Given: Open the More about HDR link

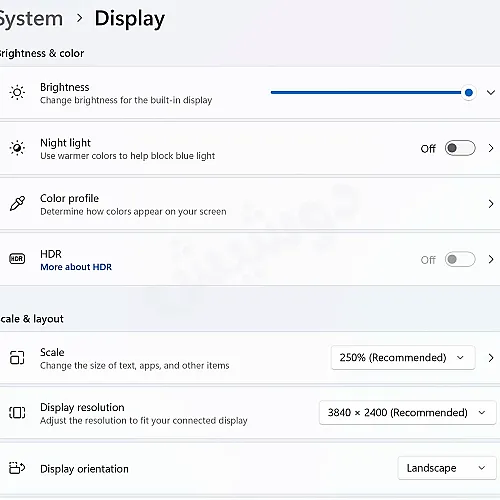Looking at the screenshot, I should (x=76, y=267).
